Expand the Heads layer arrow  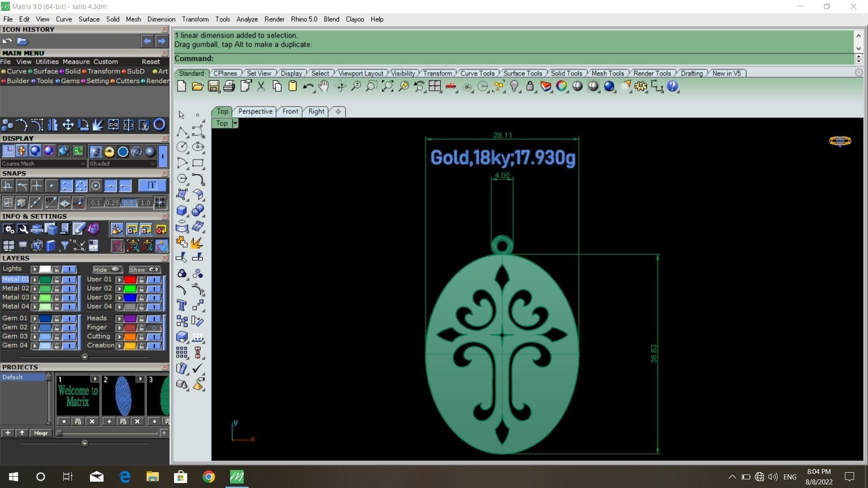(x=119, y=319)
